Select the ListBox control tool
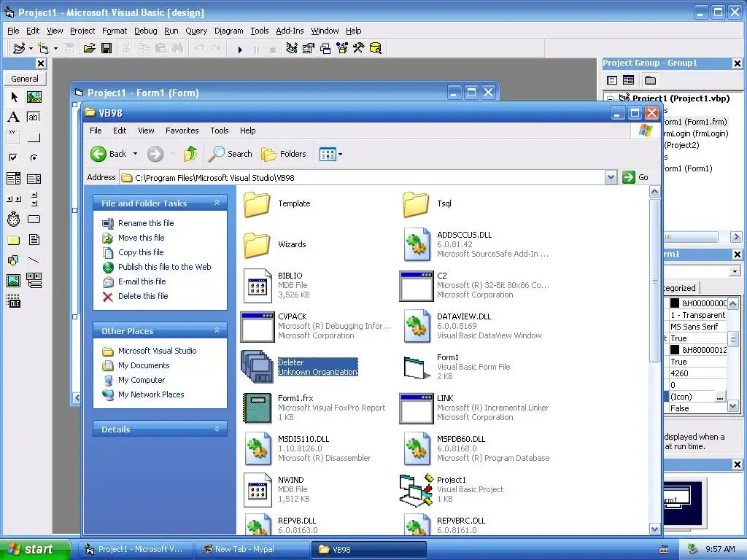The height and width of the screenshot is (560, 747). [34, 179]
